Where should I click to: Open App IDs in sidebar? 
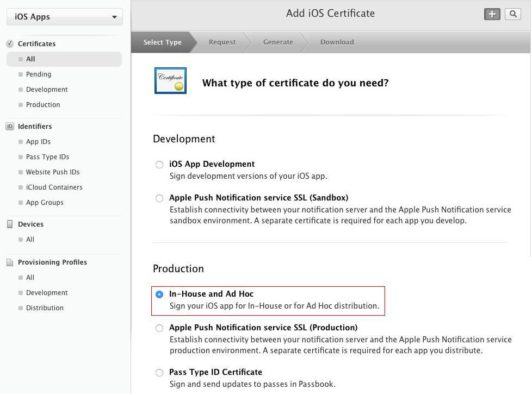(x=38, y=142)
